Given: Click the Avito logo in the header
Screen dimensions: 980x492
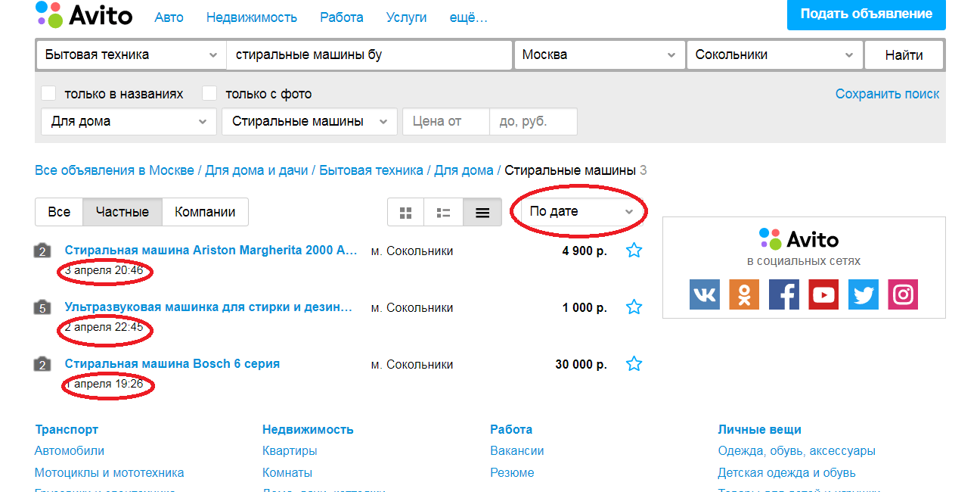Looking at the screenshot, I should click(x=84, y=14).
